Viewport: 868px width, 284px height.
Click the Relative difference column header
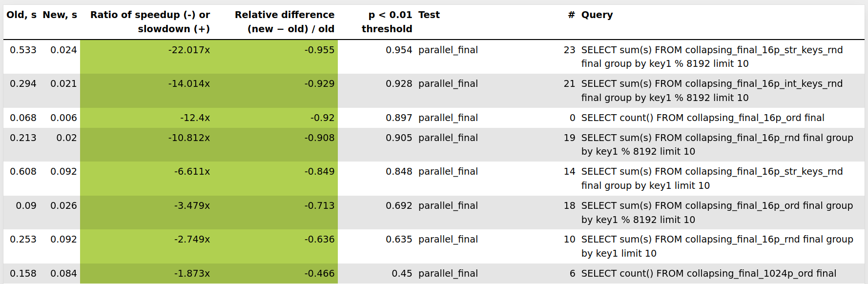coord(285,22)
